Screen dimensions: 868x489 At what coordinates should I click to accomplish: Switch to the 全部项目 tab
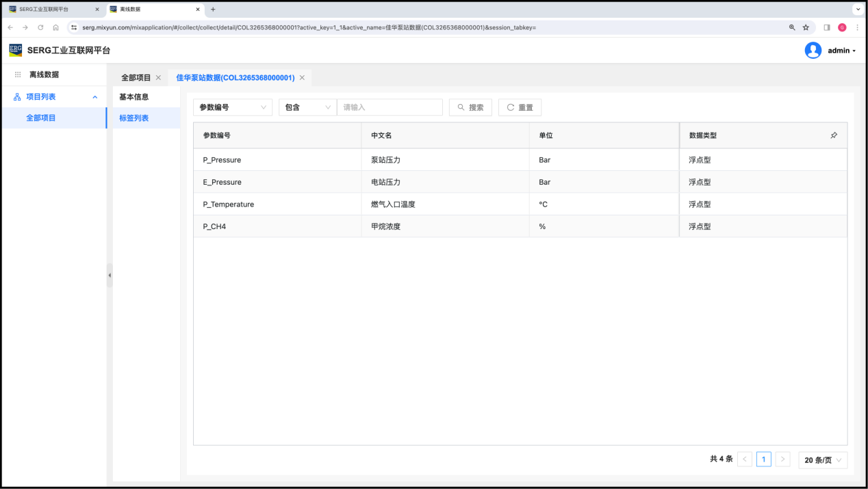[136, 78]
